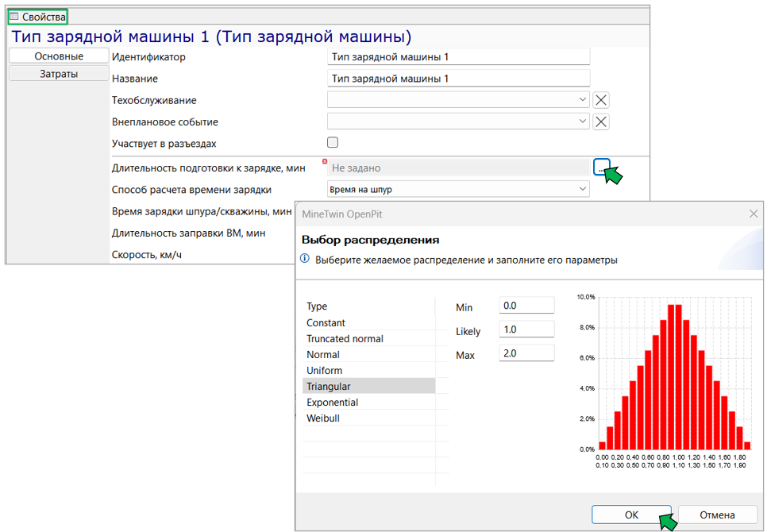Confirm distribution with OK button
This screenshot has width=767, height=532.
pyautogui.click(x=631, y=515)
